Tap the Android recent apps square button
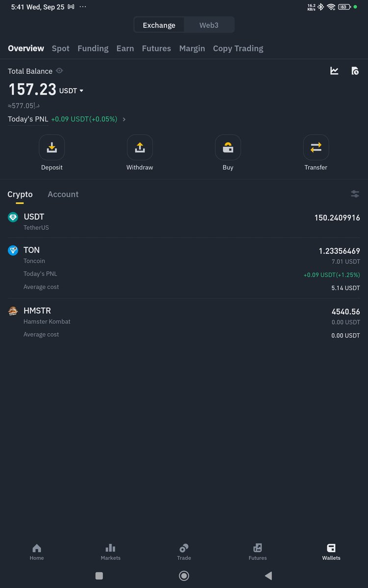The height and width of the screenshot is (588, 368). [x=99, y=576]
